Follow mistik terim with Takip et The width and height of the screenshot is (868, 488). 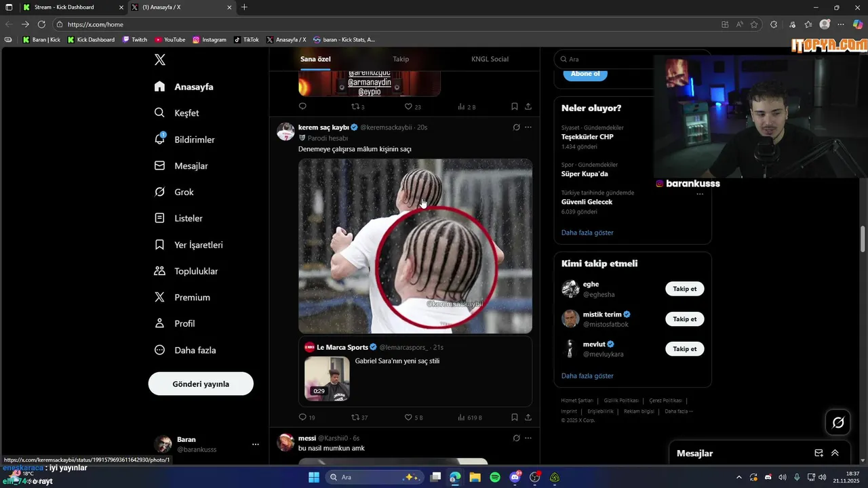[x=685, y=319]
